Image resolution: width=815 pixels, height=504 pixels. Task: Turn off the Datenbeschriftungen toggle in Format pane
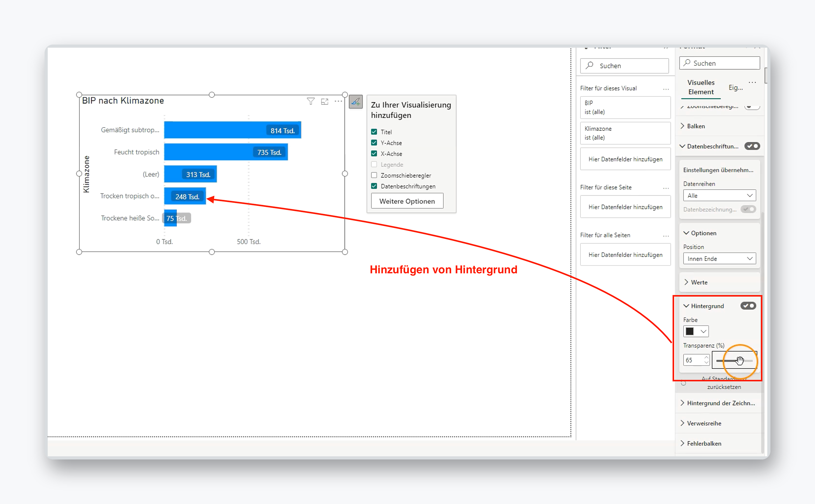tap(752, 146)
